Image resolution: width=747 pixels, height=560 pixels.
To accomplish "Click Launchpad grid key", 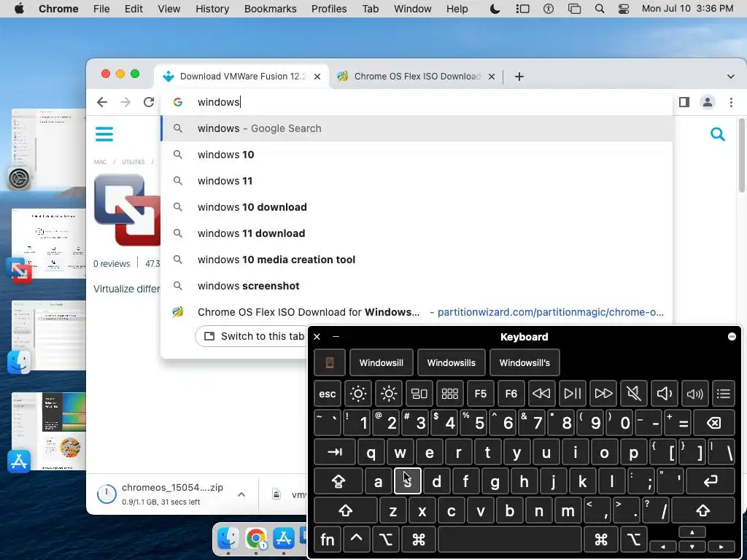I will (449, 394).
